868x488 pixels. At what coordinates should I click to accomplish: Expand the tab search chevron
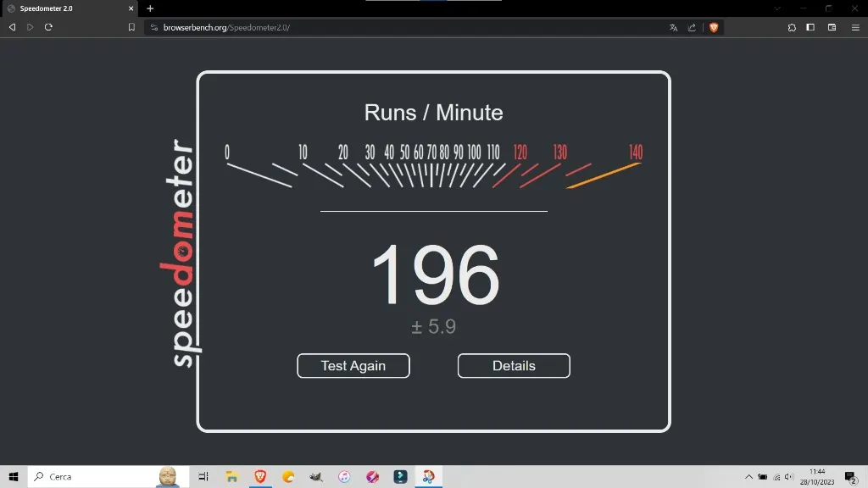[x=777, y=8]
